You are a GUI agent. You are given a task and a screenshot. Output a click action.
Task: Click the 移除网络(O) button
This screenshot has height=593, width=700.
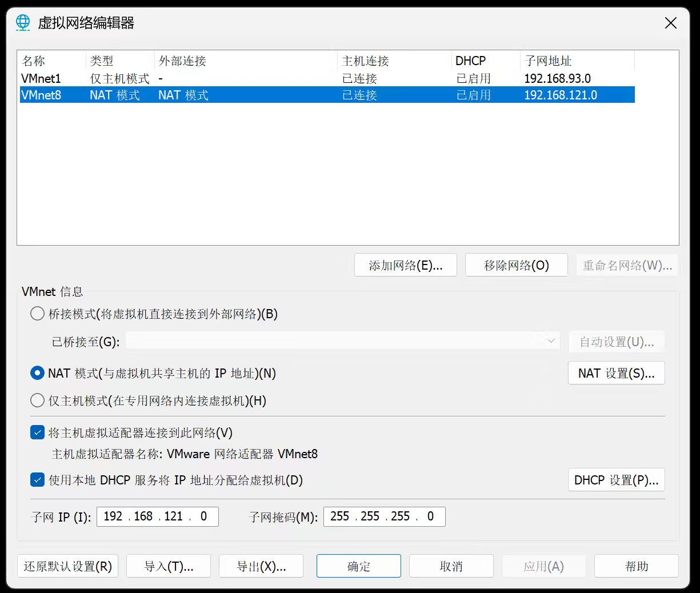point(517,265)
